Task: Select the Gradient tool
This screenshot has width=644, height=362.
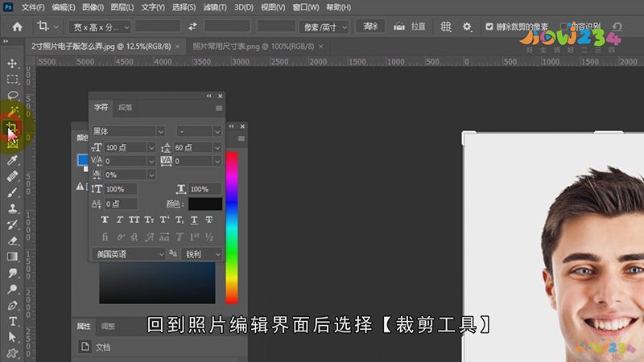Action: [12, 257]
